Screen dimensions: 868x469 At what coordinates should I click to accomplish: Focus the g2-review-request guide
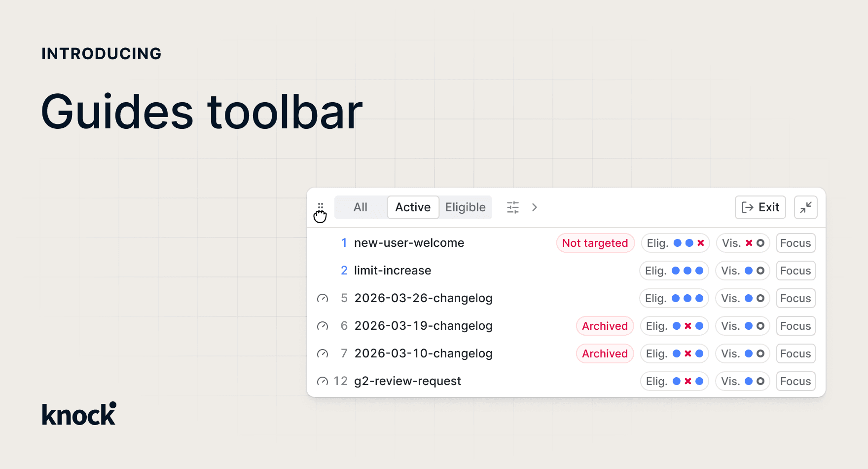795,382
